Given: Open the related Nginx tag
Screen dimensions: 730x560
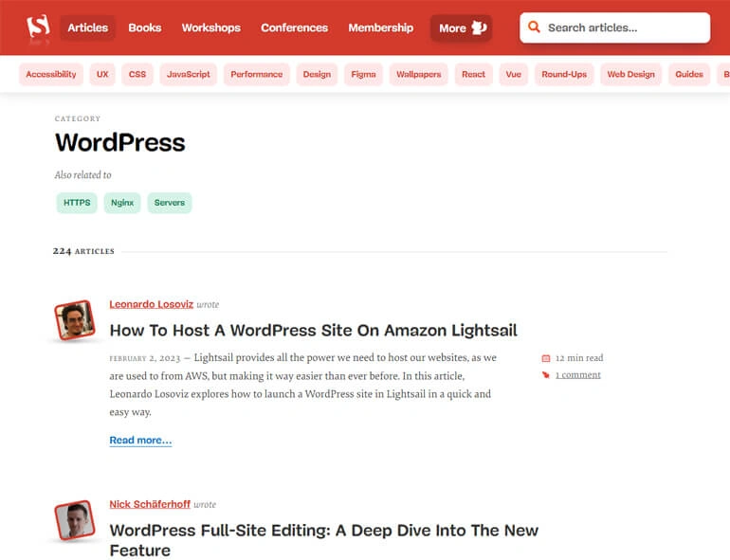Looking at the screenshot, I should (x=121, y=203).
